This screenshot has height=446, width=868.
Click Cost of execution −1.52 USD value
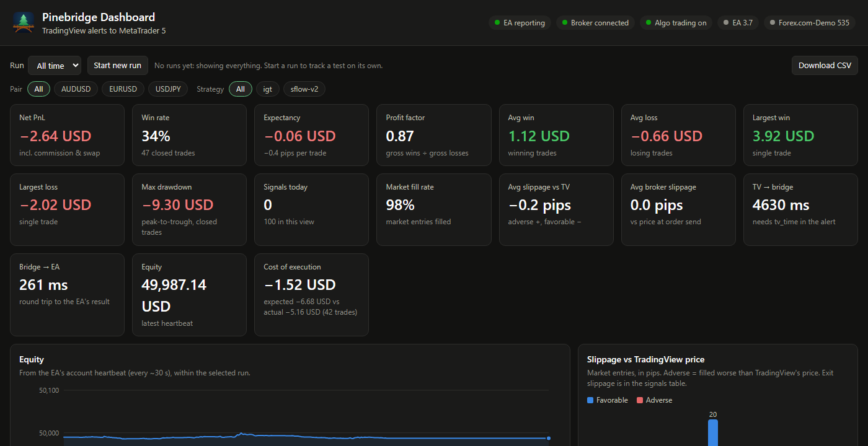[x=299, y=285]
